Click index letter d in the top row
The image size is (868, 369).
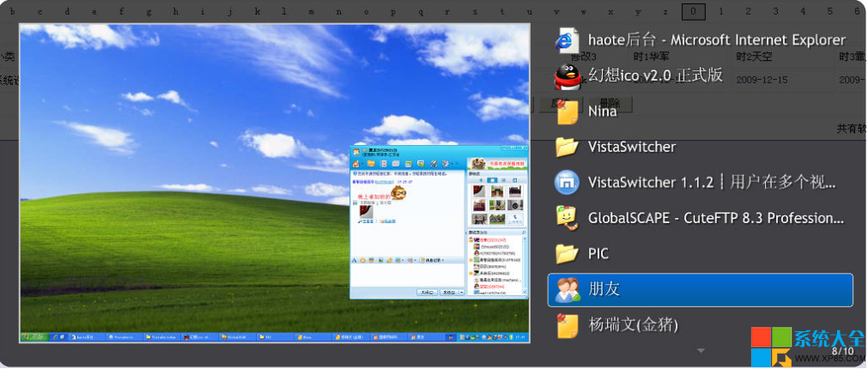[x=67, y=12]
